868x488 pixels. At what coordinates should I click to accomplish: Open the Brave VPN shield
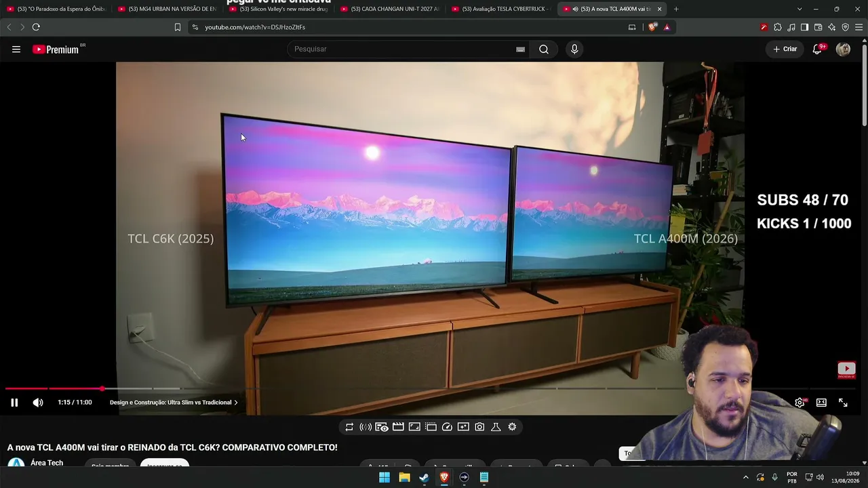point(845,27)
